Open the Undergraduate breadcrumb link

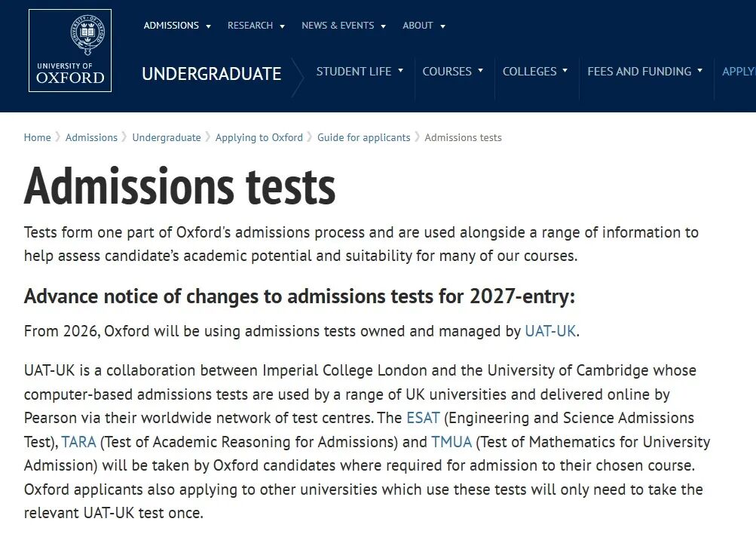click(x=167, y=137)
